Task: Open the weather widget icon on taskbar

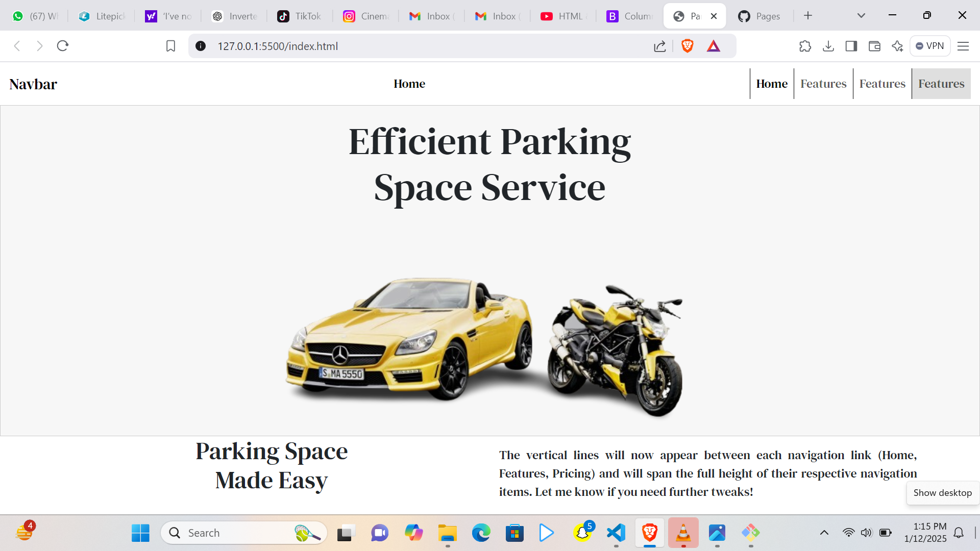Action: point(24,532)
